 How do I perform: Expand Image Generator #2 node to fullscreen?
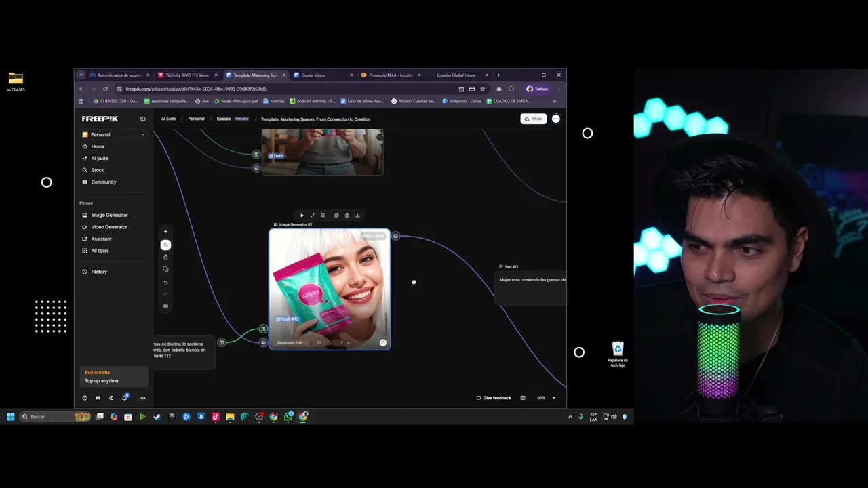tap(312, 216)
